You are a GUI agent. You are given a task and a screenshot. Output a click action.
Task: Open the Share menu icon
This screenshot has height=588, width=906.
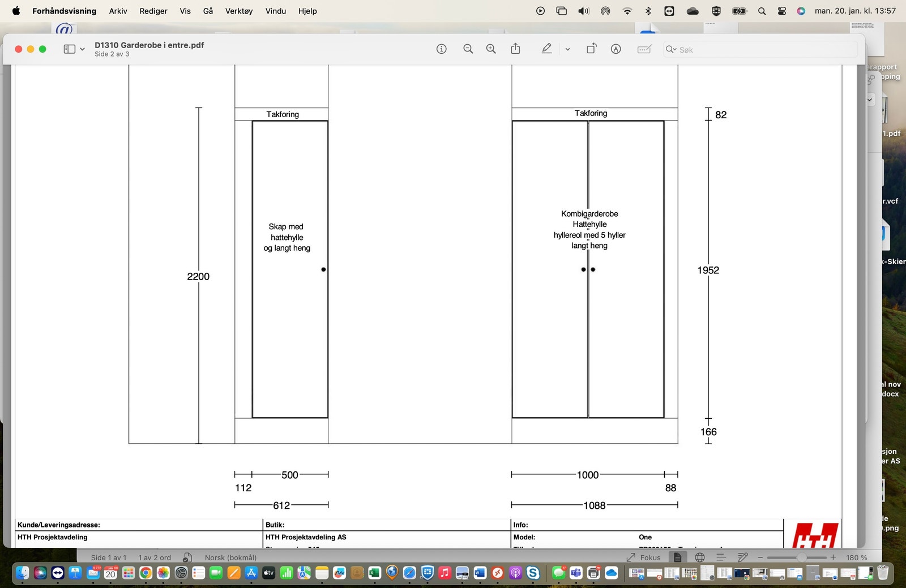point(515,49)
